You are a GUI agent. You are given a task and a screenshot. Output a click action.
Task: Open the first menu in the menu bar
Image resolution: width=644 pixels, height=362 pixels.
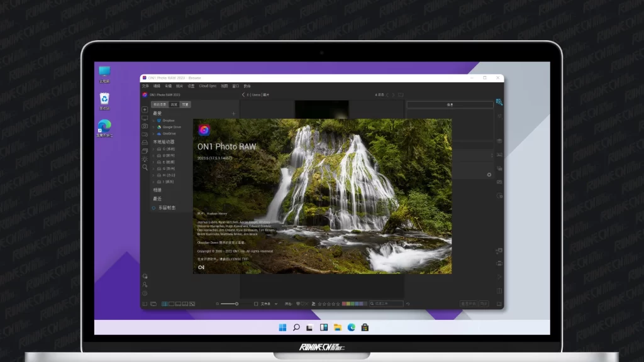(145, 86)
